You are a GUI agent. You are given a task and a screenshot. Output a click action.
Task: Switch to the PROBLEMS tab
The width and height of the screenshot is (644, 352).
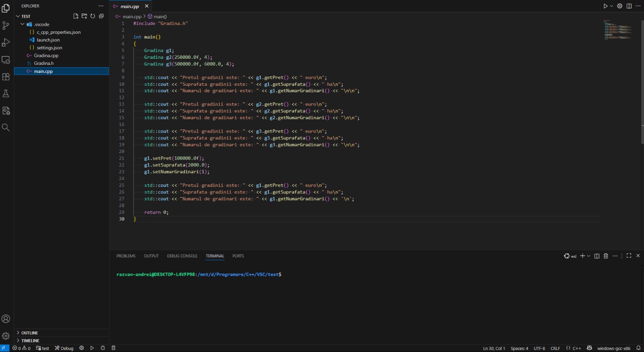126,256
